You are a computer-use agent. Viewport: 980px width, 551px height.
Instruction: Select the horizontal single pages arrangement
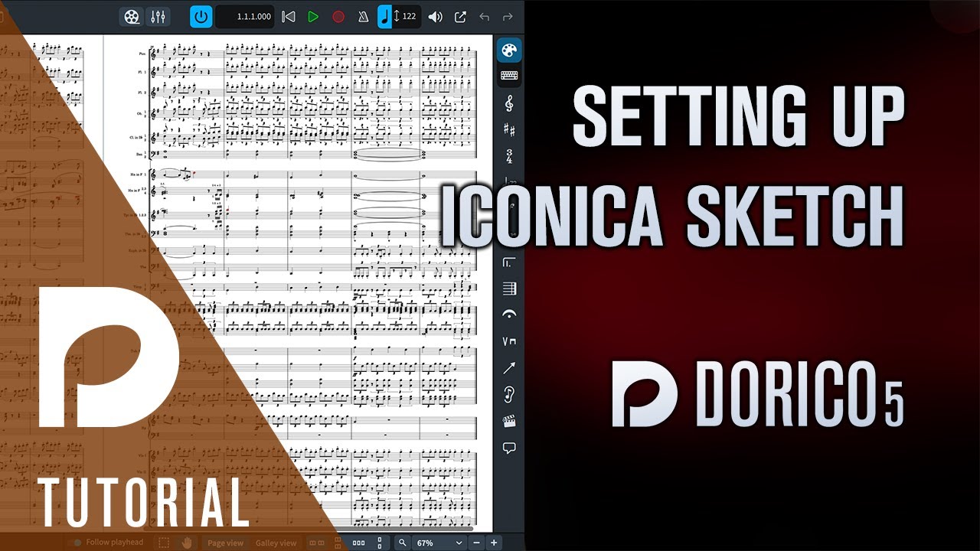tap(358, 543)
